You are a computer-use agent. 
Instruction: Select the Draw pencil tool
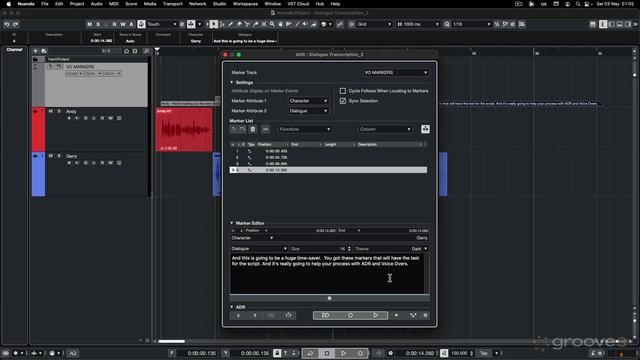(231, 24)
